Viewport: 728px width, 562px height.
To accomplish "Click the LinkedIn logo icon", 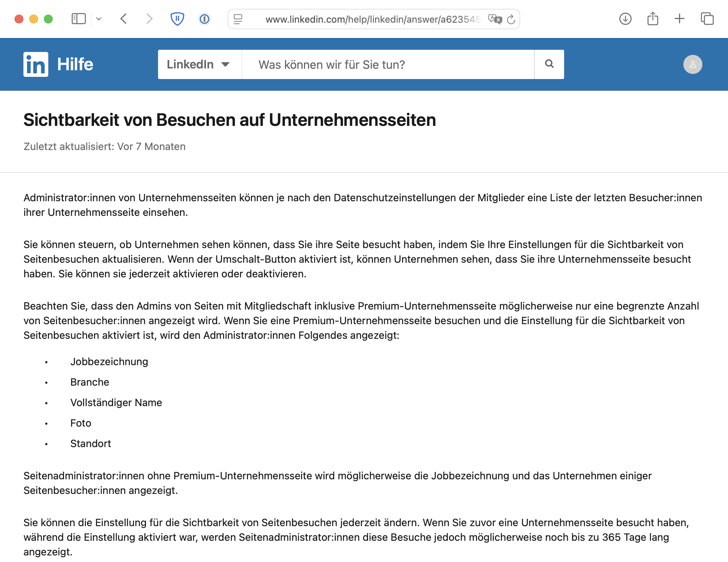I will tap(35, 64).
